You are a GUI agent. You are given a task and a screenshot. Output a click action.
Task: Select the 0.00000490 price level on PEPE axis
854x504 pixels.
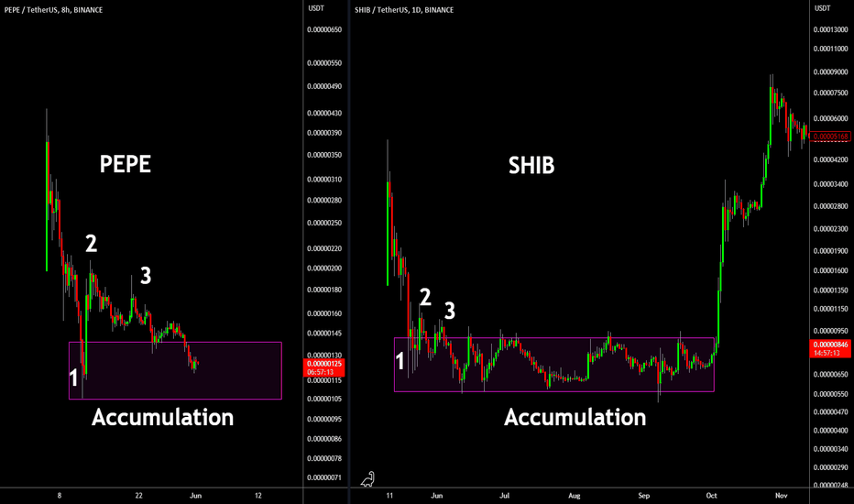point(324,87)
